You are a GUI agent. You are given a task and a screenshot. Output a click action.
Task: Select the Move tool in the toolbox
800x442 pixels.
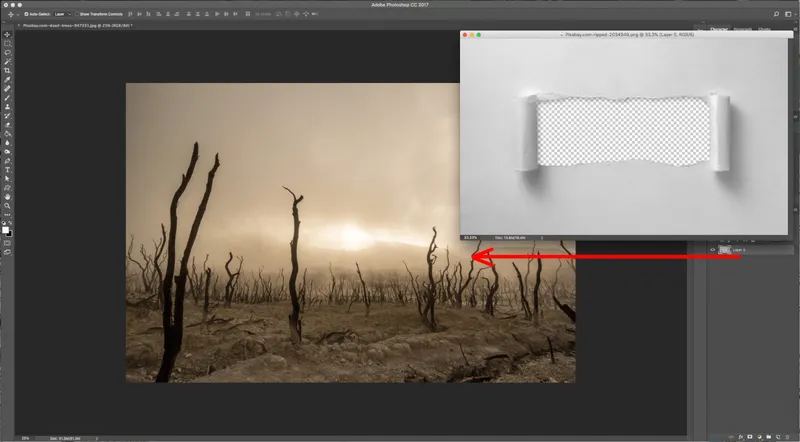7,35
